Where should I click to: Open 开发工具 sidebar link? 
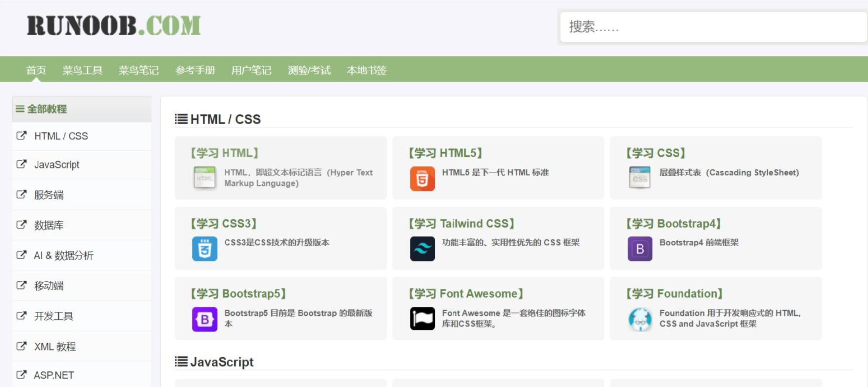(53, 316)
